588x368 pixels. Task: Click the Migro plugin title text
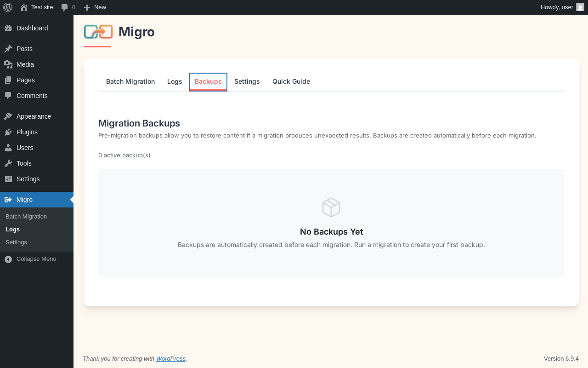[x=136, y=32]
